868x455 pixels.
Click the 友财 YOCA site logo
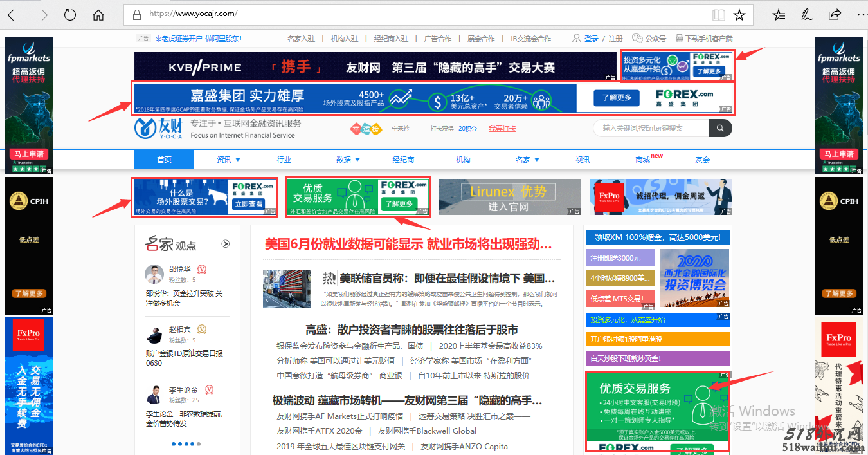tap(159, 129)
